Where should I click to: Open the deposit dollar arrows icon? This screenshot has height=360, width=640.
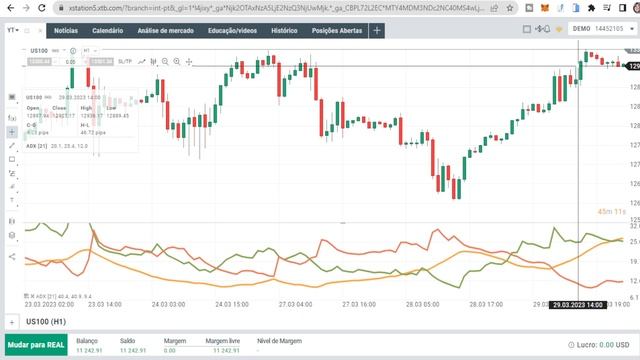(539, 29)
